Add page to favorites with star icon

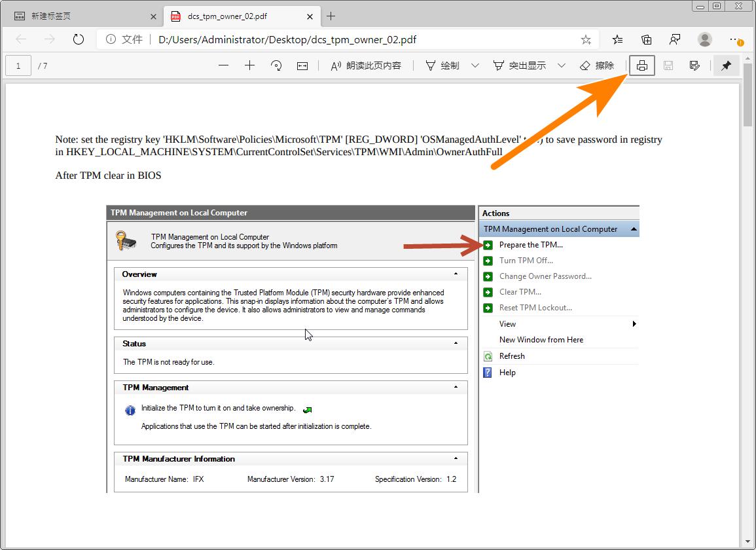tap(585, 39)
